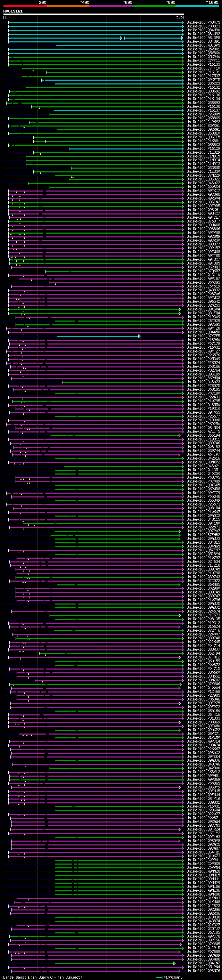Click the cyan ~100% identity legend bar
The height and width of the screenshot is (980, 222).
[x=197, y=6]
